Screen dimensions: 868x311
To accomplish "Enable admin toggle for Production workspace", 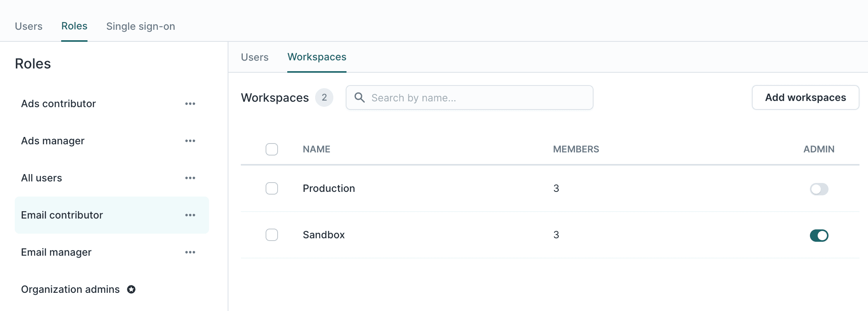I will click(819, 189).
